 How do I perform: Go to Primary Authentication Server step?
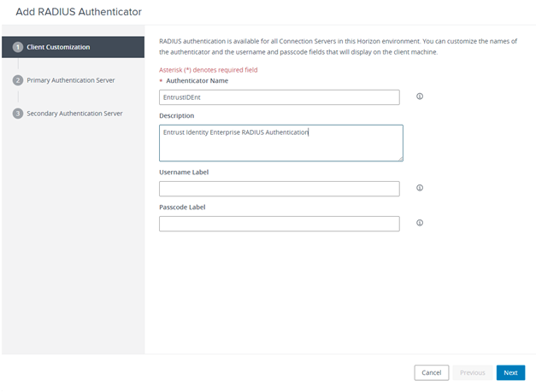point(71,80)
